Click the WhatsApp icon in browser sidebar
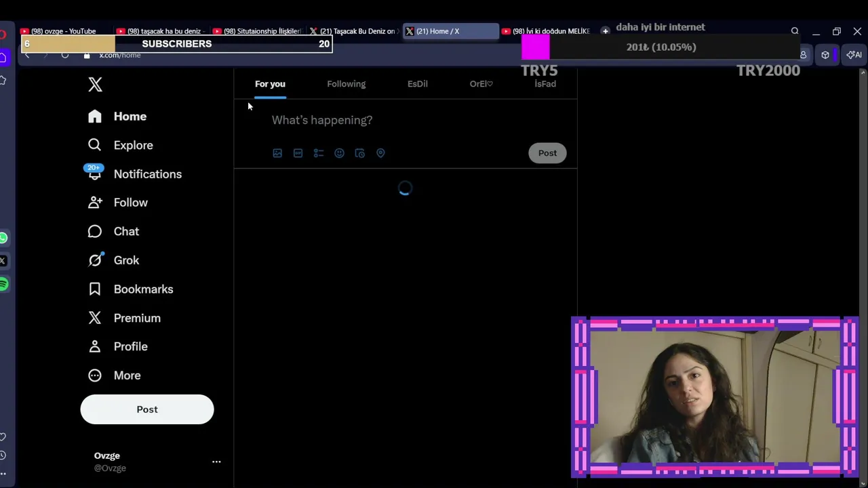Screen dimensions: 868x488 coord(3,238)
